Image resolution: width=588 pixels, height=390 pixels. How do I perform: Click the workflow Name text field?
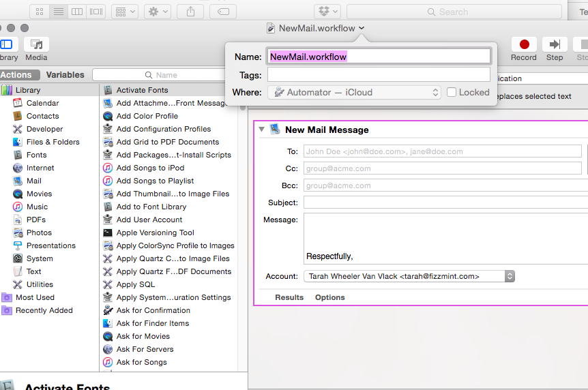coord(379,57)
